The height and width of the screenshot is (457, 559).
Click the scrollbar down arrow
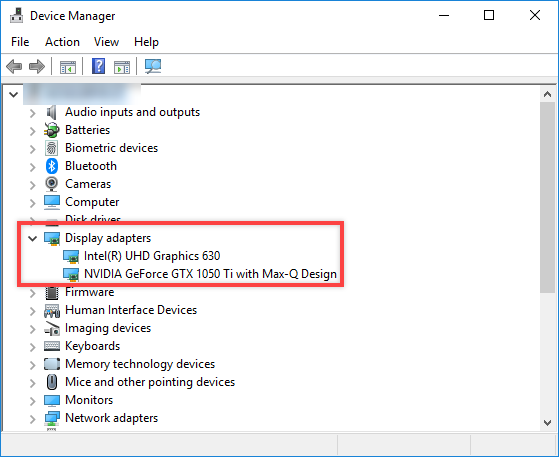pyautogui.click(x=548, y=423)
